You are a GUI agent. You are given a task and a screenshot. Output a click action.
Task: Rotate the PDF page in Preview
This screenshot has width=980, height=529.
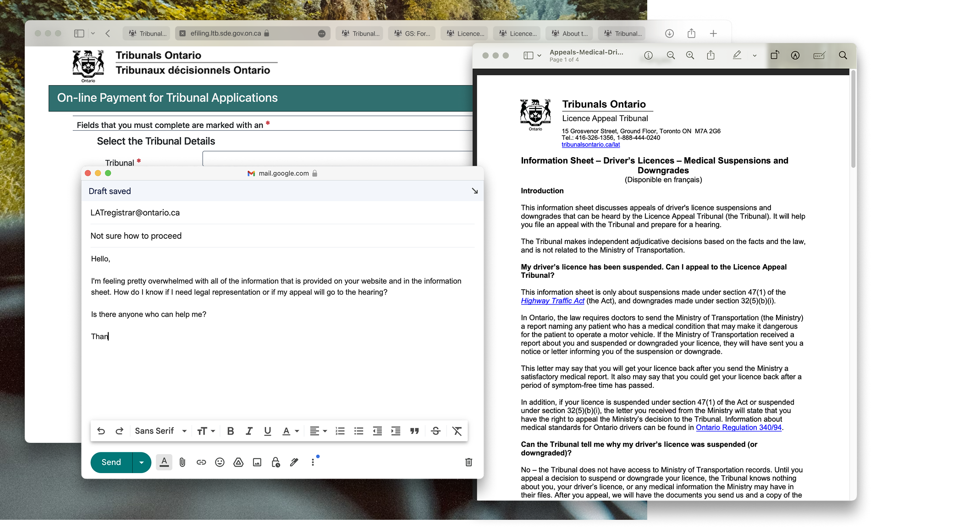pos(775,55)
